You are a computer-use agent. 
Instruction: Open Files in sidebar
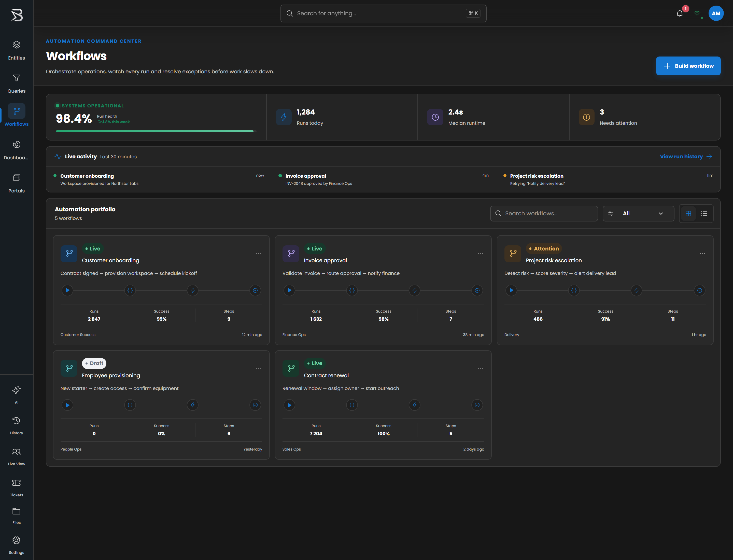pyautogui.click(x=16, y=516)
